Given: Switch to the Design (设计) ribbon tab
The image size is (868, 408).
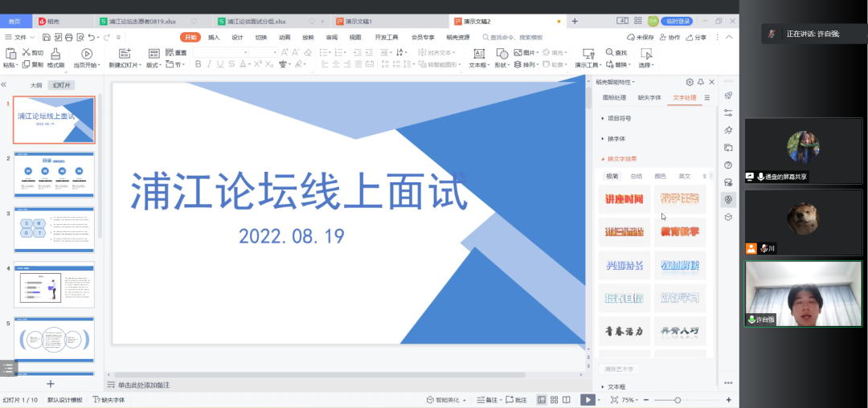Looking at the screenshot, I should [x=237, y=38].
